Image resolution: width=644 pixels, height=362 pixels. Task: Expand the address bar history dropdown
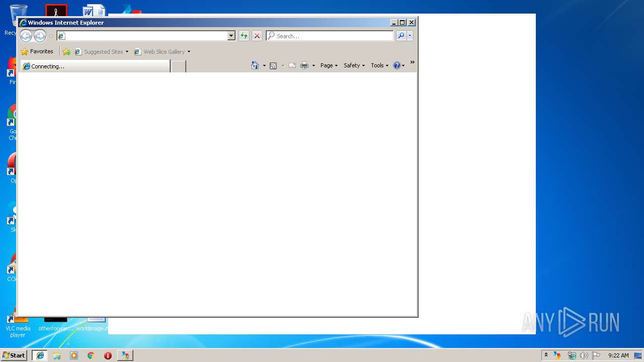click(x=231, y=36)
